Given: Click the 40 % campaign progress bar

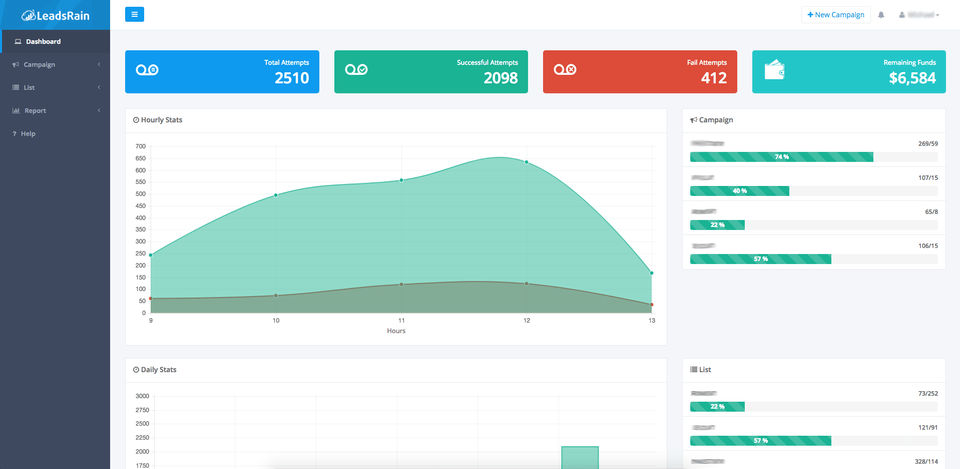Looking at the screenshot, I should point(740,191).
